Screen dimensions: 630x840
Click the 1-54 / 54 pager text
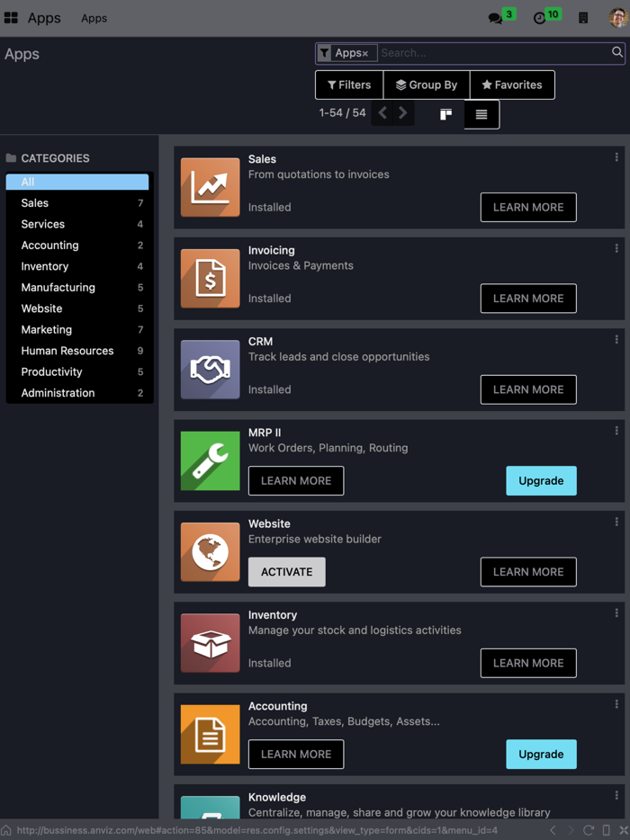click(x=342, y=113)
